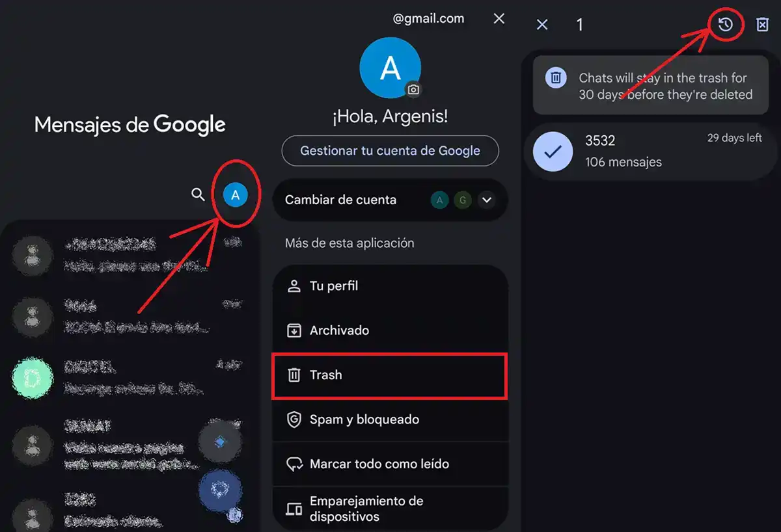Deselect conversation 3532 via its checkmark
Image resolution: width=781 pixels, height=532 pixels.
(551, 151)
